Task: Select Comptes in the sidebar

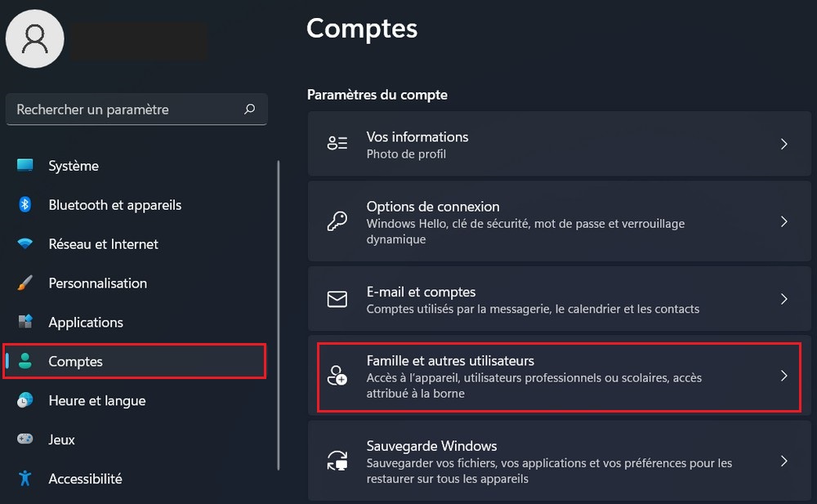Action: click(x=75, y=361)
